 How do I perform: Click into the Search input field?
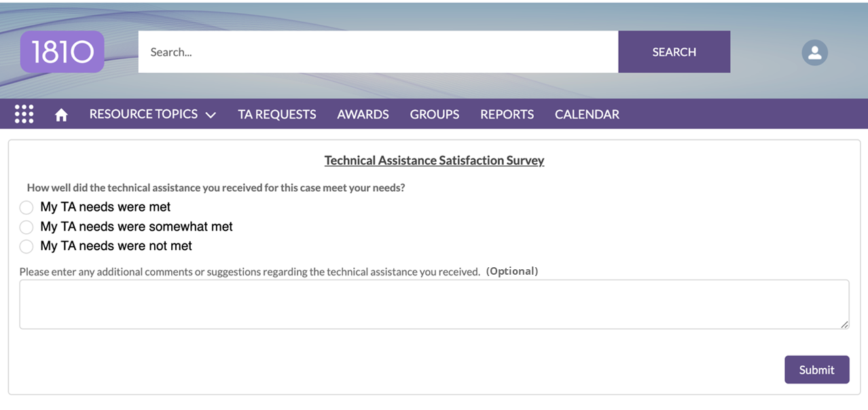click(378, 52)
